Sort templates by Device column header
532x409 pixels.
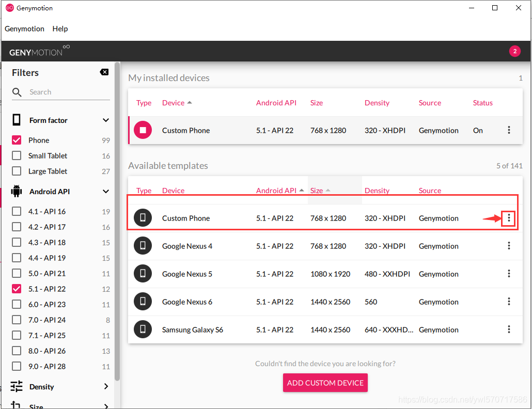(x=174, y=191)
